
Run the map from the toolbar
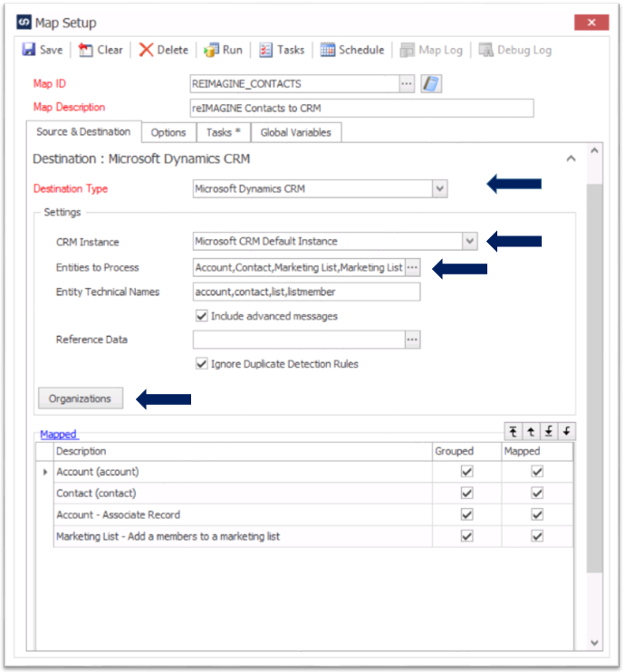click(224, 50)
